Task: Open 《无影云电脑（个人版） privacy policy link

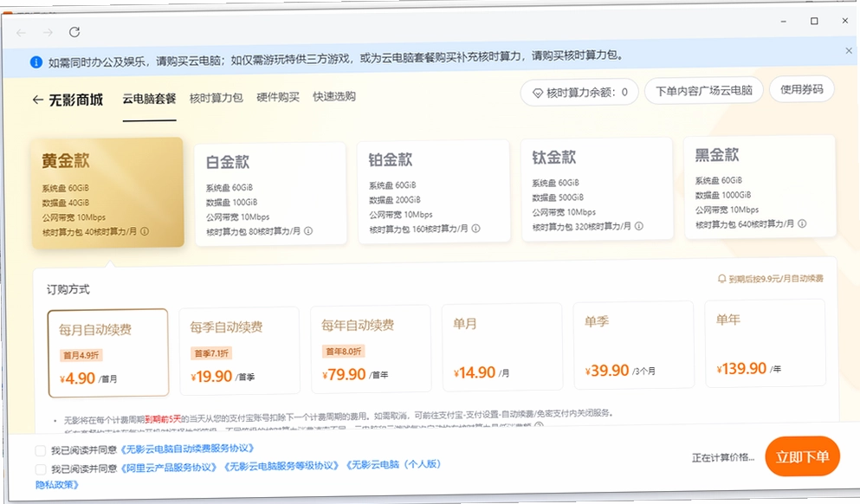Action: point(393,464)
